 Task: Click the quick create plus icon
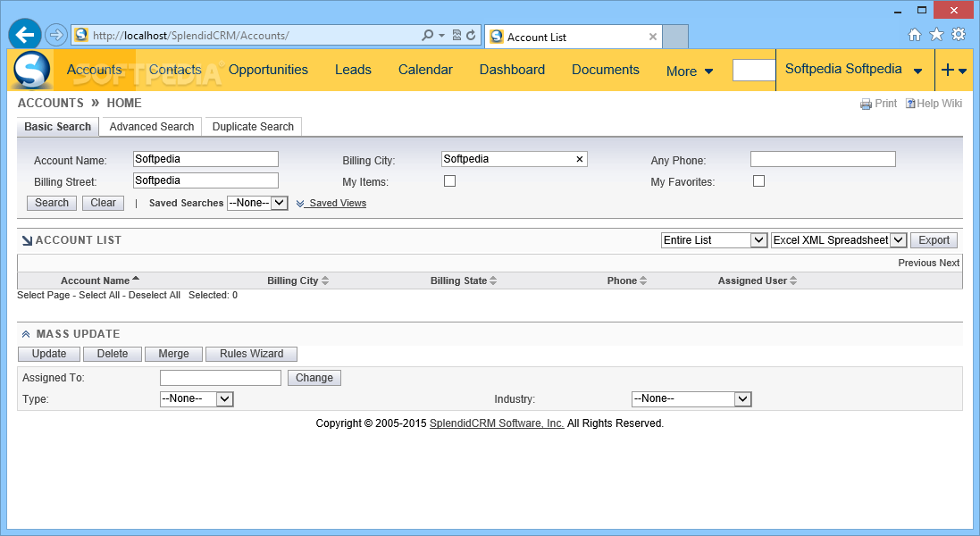pos(948,70)
